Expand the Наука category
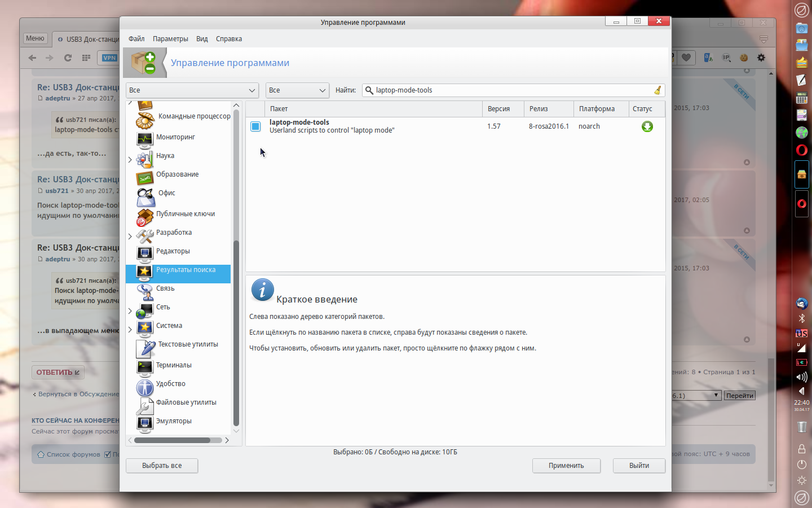 click(x=130, y=160)
